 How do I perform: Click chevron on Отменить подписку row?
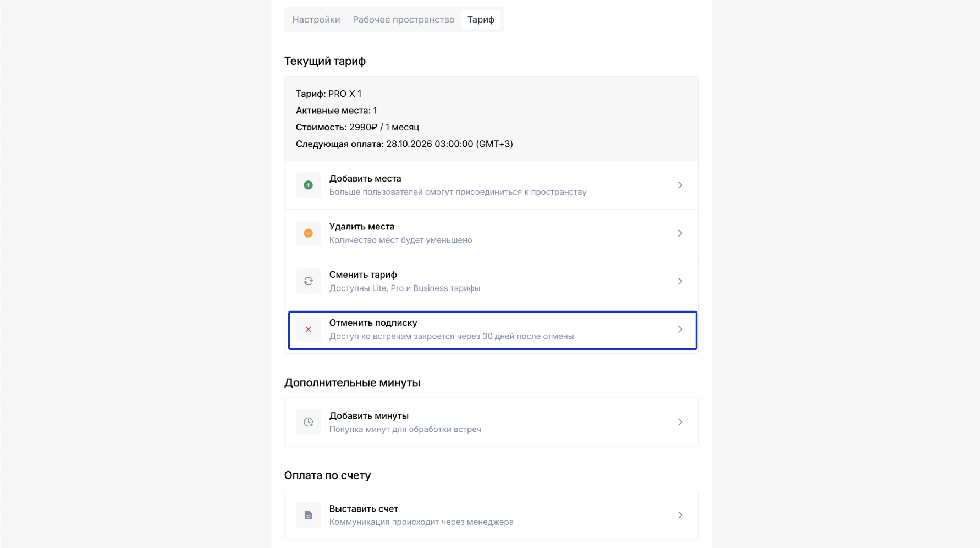point(680,330)
